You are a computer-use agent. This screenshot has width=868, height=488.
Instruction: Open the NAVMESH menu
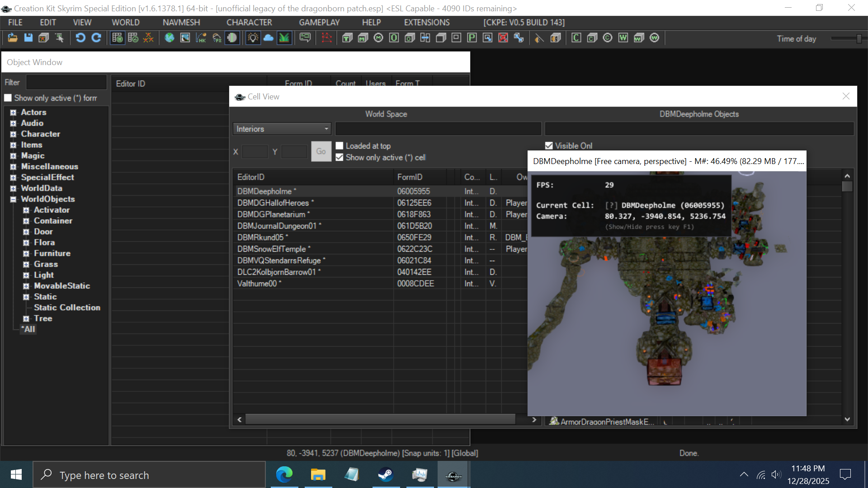coord(181,23)
